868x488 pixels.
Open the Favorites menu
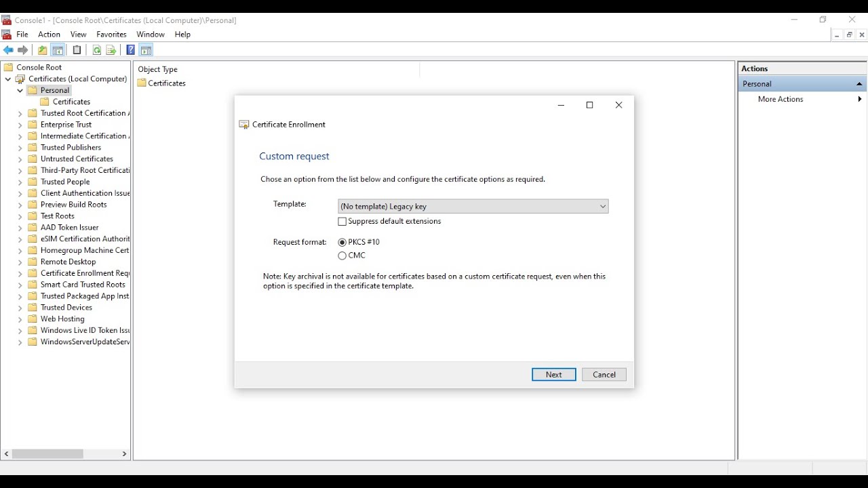(x=111, y=35)
